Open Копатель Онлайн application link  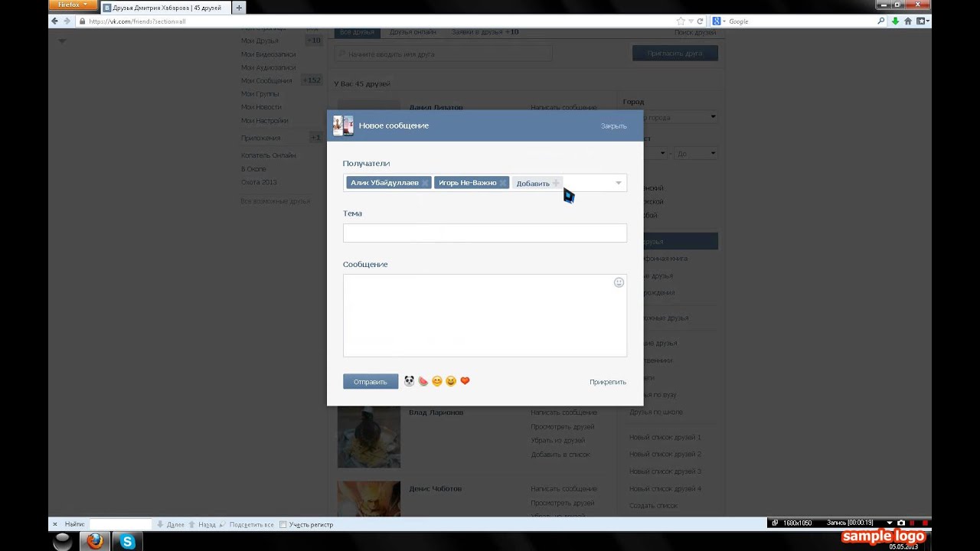point(268,155)
